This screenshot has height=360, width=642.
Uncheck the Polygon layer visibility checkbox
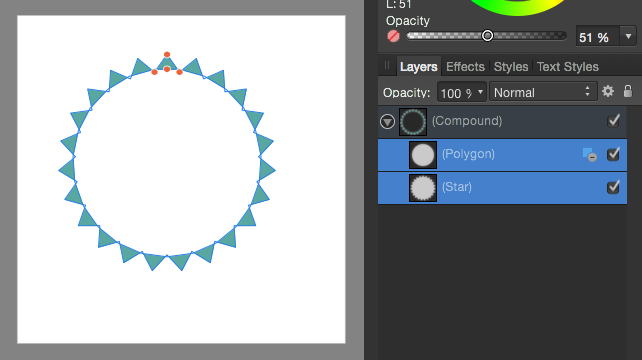613,154
